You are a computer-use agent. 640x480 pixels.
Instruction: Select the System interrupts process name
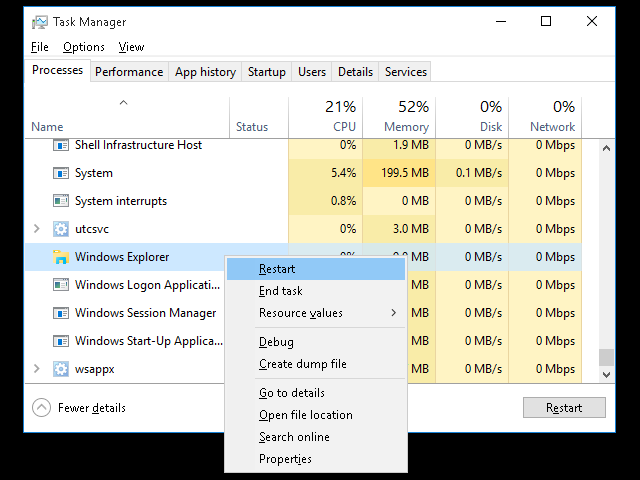121,201
